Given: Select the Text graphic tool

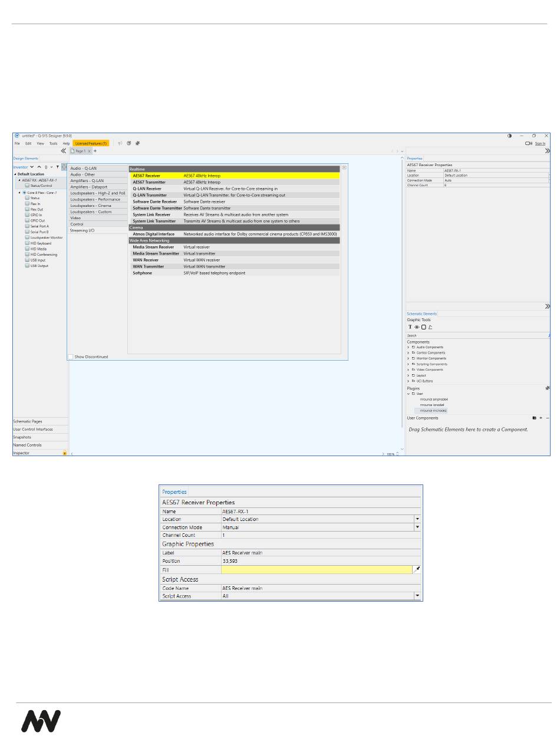Looking at the screenshot, I should click(x=410, y=327).
